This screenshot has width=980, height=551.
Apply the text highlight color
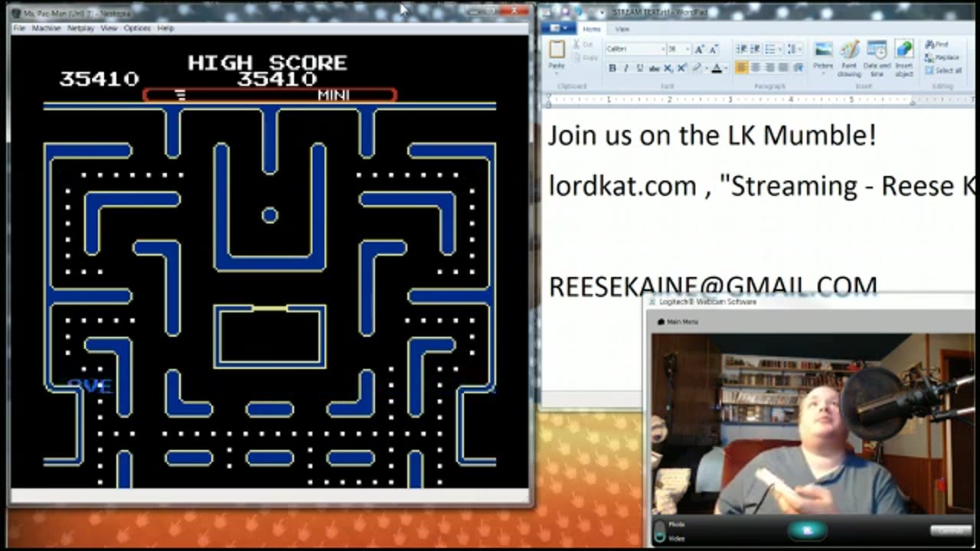click(696, 68)
